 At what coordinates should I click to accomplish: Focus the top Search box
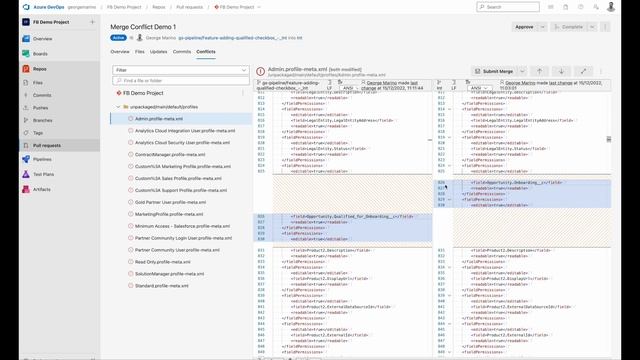[508, 7]
